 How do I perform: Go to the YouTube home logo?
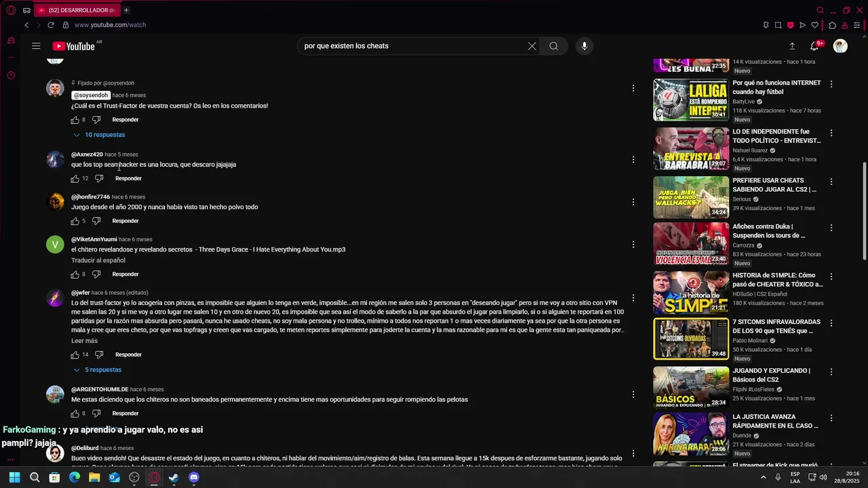point(74,46)
